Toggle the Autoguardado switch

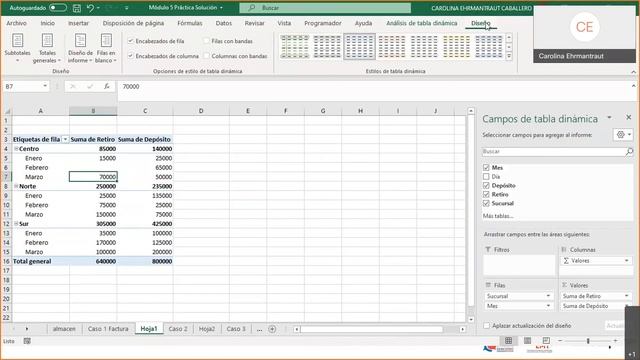pyautogui.click(x=58, y=8)
